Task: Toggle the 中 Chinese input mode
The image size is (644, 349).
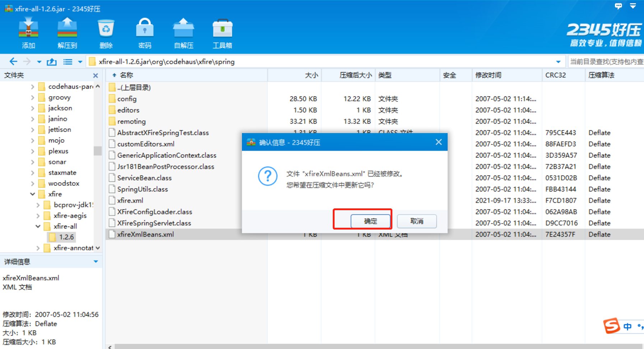Action: click(x=627, y=326)
